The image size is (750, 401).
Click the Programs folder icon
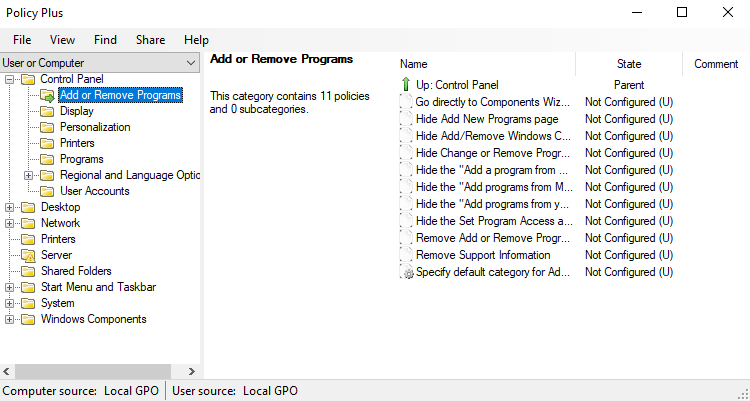click(x=47, y=159)
